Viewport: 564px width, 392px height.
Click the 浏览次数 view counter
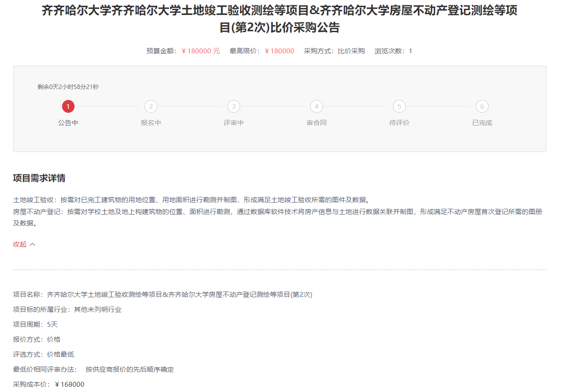tap(393, 51)
